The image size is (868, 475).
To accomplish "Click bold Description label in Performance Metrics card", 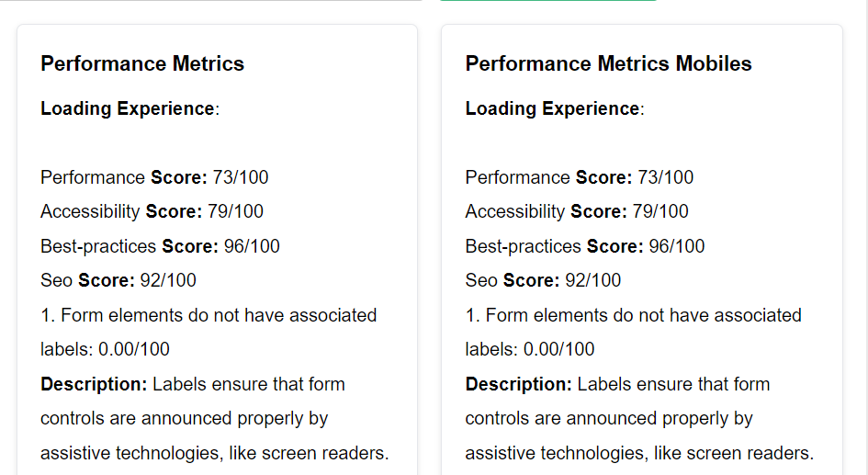I will [94, 384].
